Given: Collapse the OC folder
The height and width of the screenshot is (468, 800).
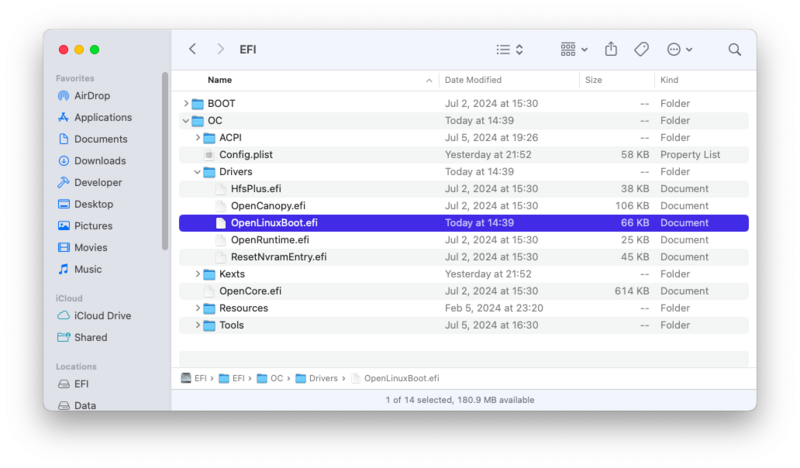Looking at the screenshot, I should (x=186, y=121).
